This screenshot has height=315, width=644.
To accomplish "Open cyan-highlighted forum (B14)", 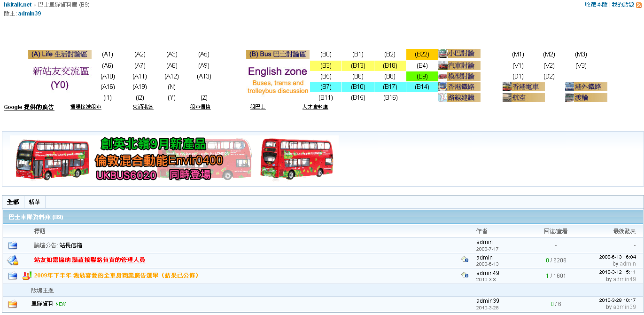I will (422, 87).
